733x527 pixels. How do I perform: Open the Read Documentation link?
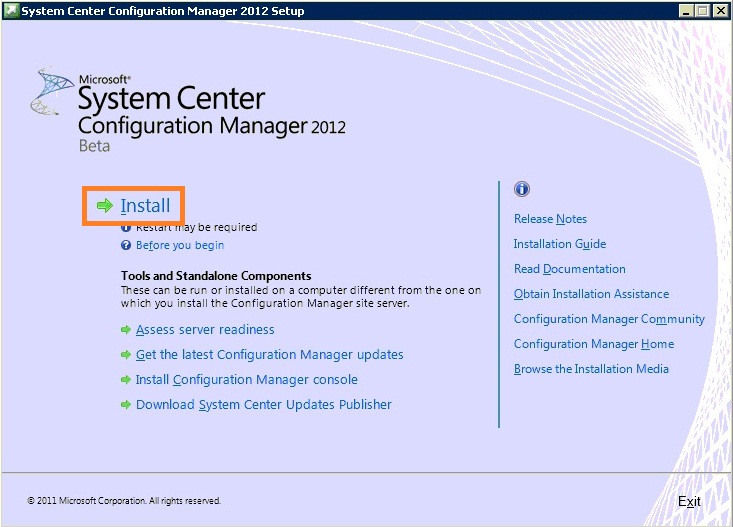(x=569, y=269)
